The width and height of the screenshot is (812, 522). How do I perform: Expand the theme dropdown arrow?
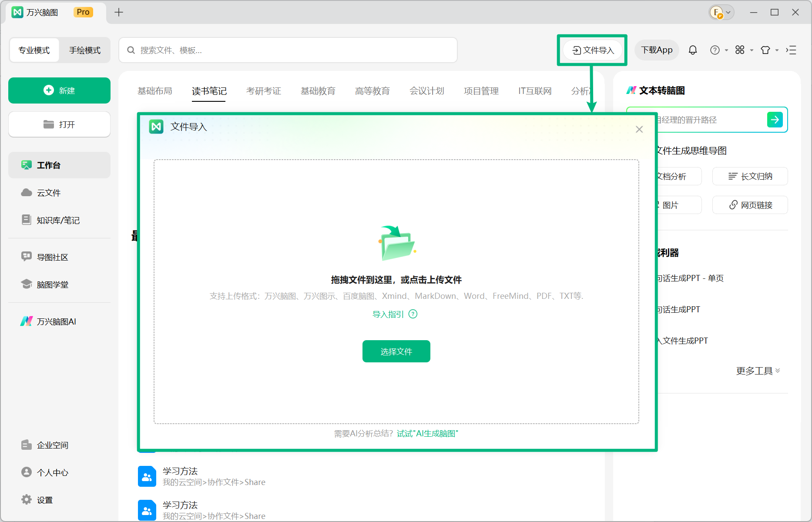point(777,50)
